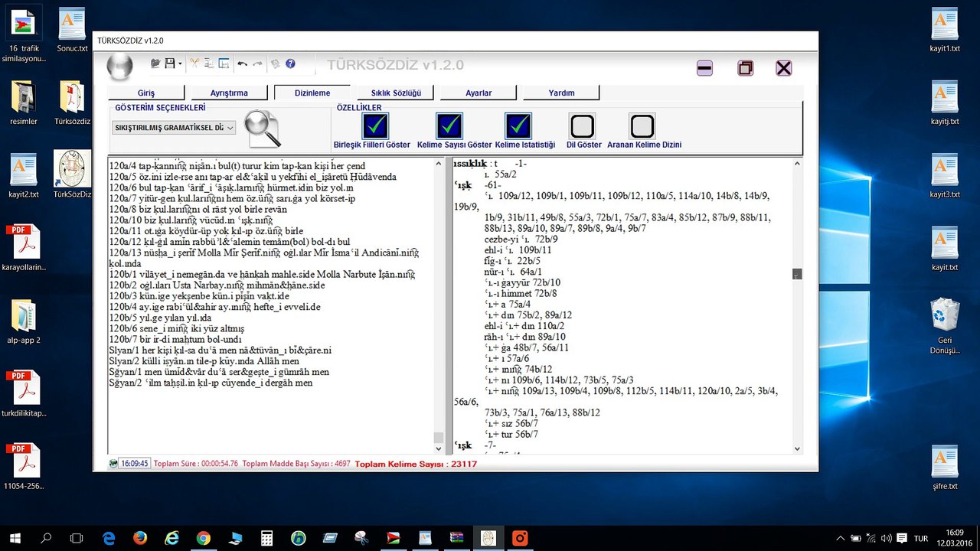
Task: Open the Ayarlar tab
Action: coord(479,93)
